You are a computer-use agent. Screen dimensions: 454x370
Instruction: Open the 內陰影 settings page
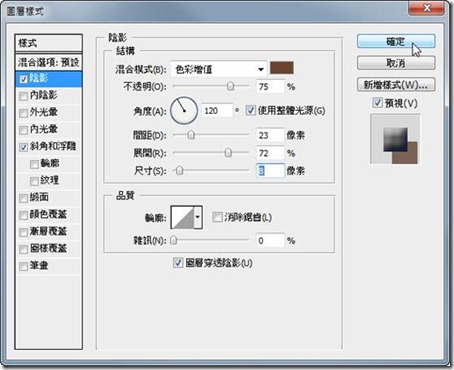pyautogui.click(x=44, y=95)
